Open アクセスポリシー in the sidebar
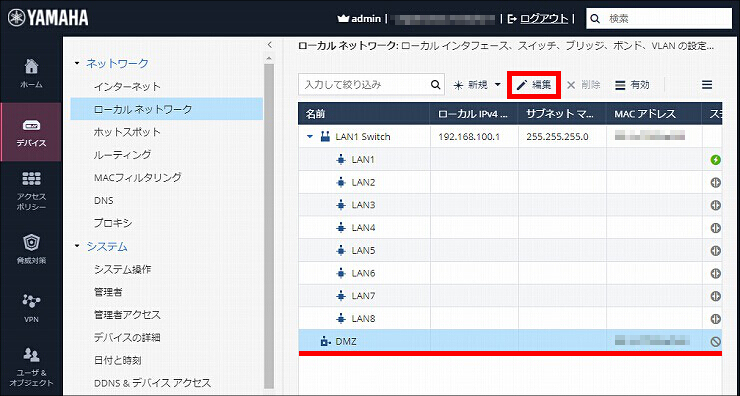The height and width of the screenshot is (396, 740). (31, 190)
